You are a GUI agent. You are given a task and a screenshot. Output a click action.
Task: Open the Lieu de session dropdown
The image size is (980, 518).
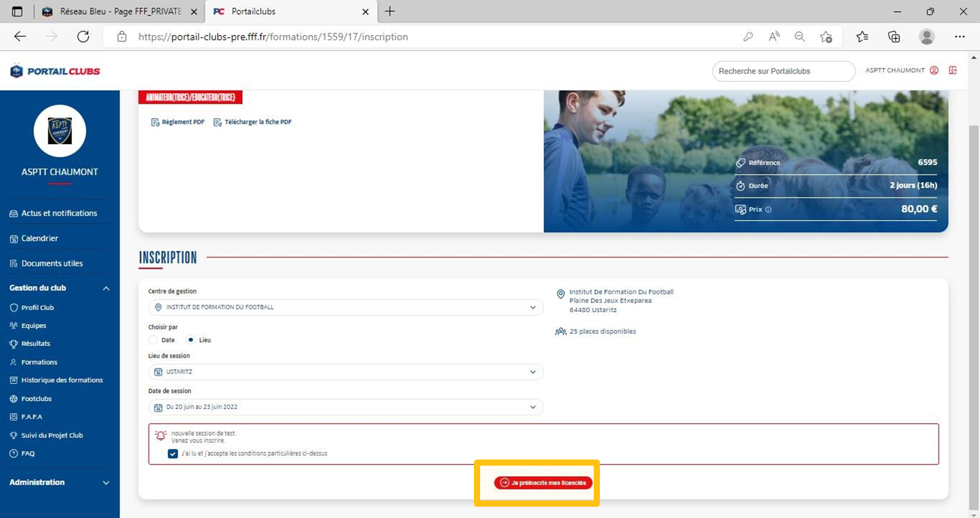345,372
